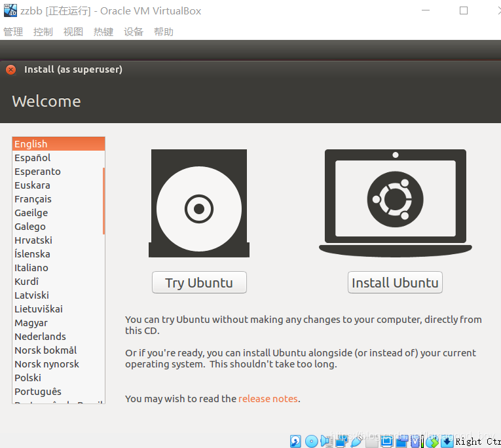Select Français in the language list
This screenshot has width=501, height=448.
coord(58,198)
